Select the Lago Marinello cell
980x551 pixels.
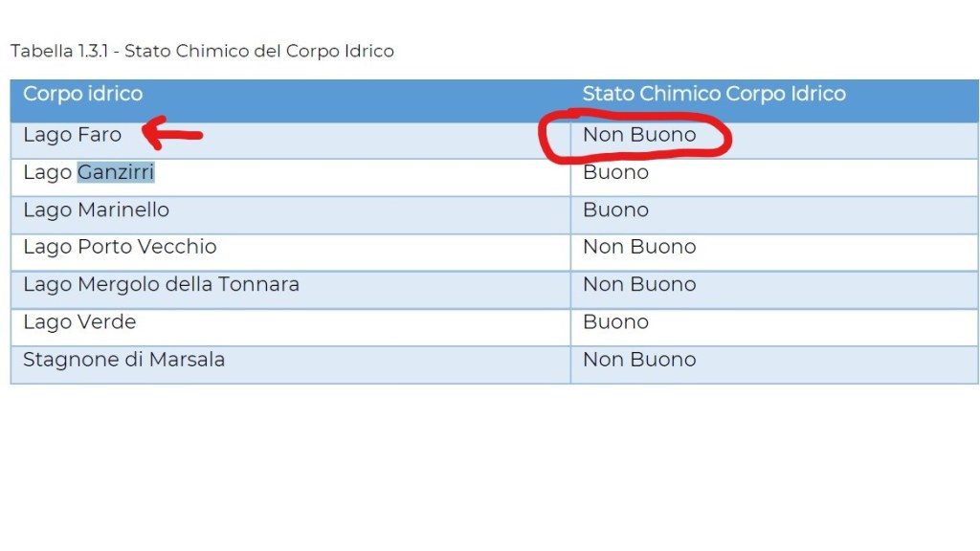point(96,209)
